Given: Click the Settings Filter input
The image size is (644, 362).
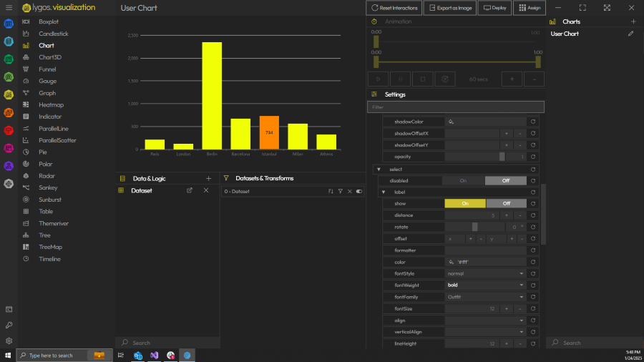Looking at the screenshot, I should click(x=456, y=107).
